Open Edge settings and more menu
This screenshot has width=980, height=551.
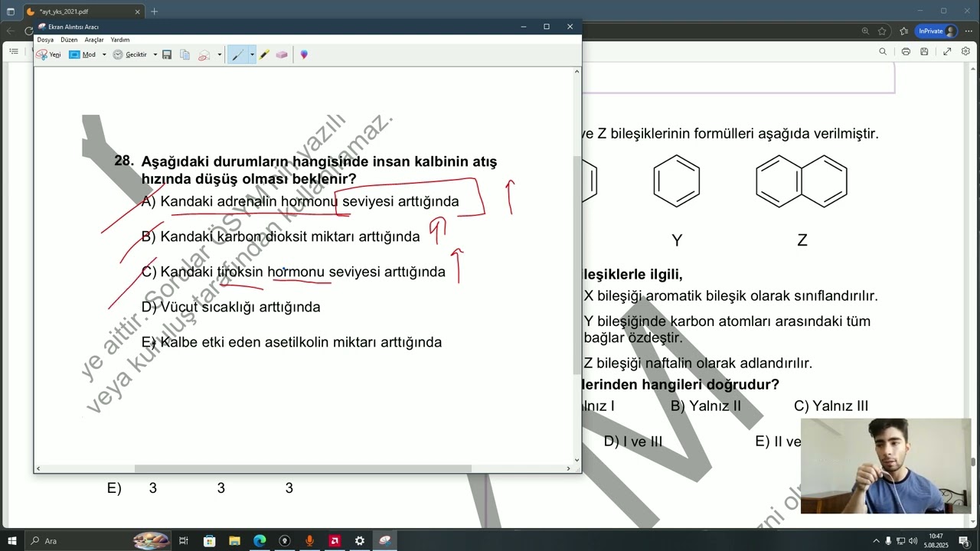(x=968, y=31)
